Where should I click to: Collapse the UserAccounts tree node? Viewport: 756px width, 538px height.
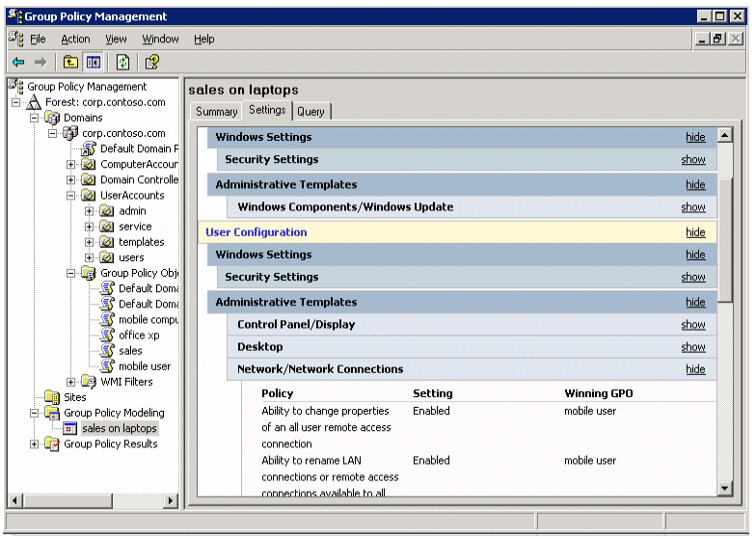(71, 196)
